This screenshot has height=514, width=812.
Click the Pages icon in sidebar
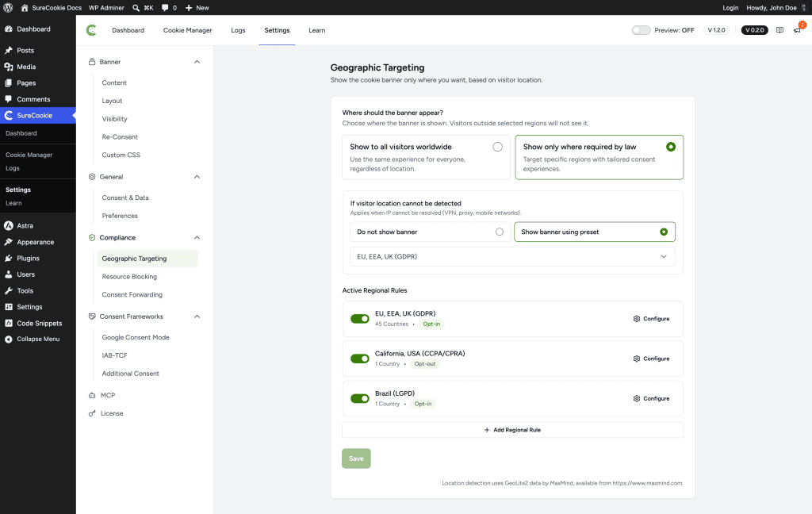(8, 83)
